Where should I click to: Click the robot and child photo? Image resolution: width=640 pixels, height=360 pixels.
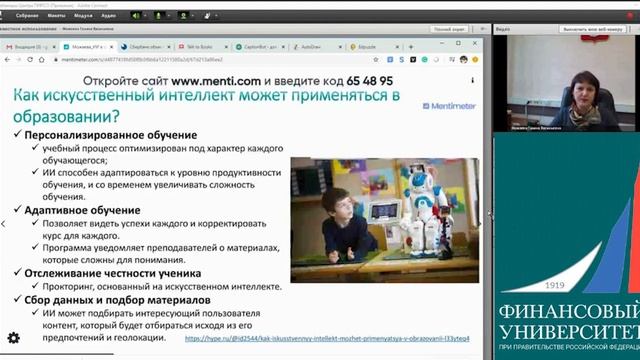point(384,220)
